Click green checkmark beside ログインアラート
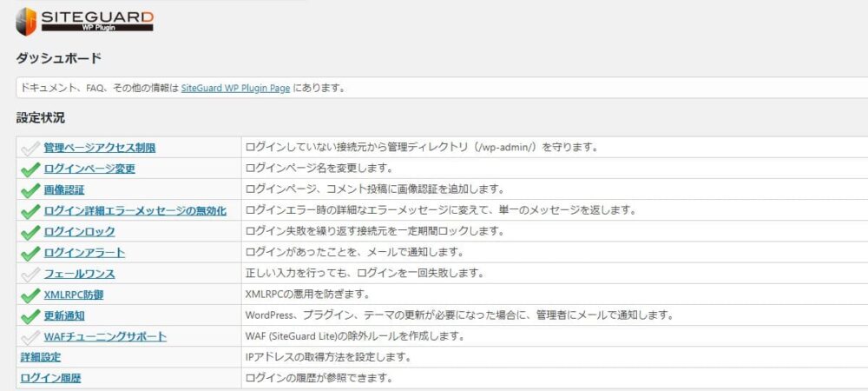Viewport: 868px width, 391px height. [30, 253]
